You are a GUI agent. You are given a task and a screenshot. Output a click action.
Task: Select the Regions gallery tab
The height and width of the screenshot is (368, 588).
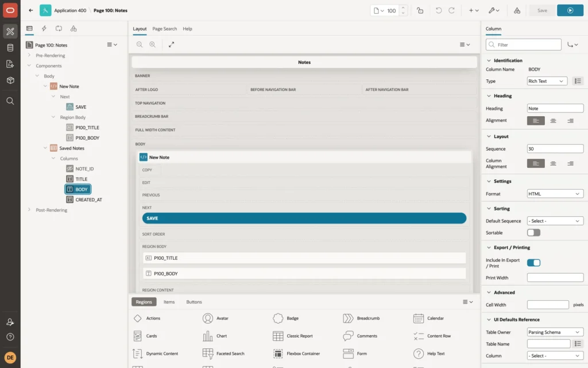pos(144,302)
